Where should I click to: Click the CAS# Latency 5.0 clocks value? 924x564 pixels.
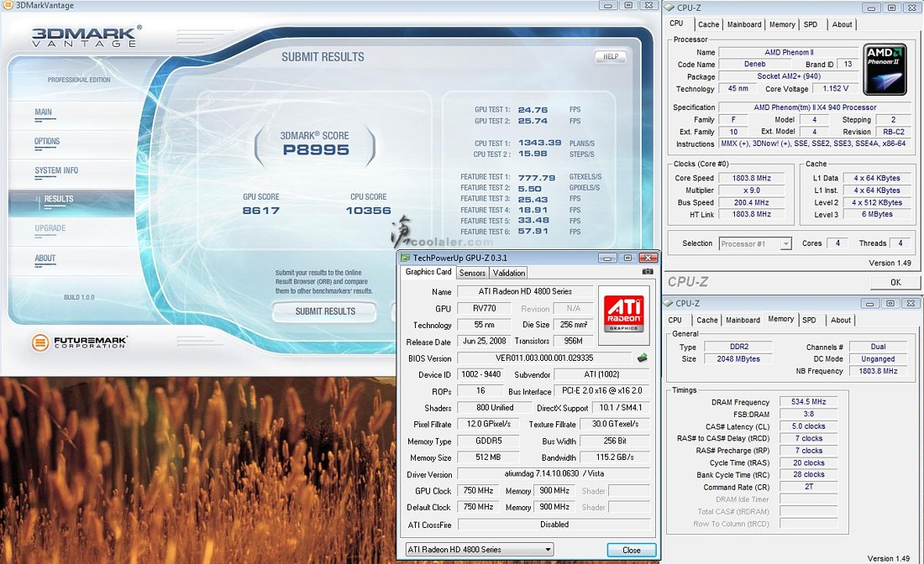(x=808, y=426)
